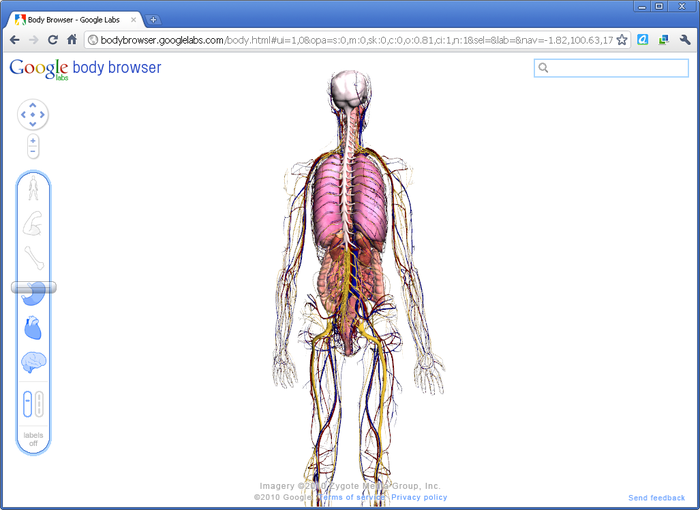Viewport: 700px width, 510px height.
Task: Go to the browser home page
Action: point(72,39)
